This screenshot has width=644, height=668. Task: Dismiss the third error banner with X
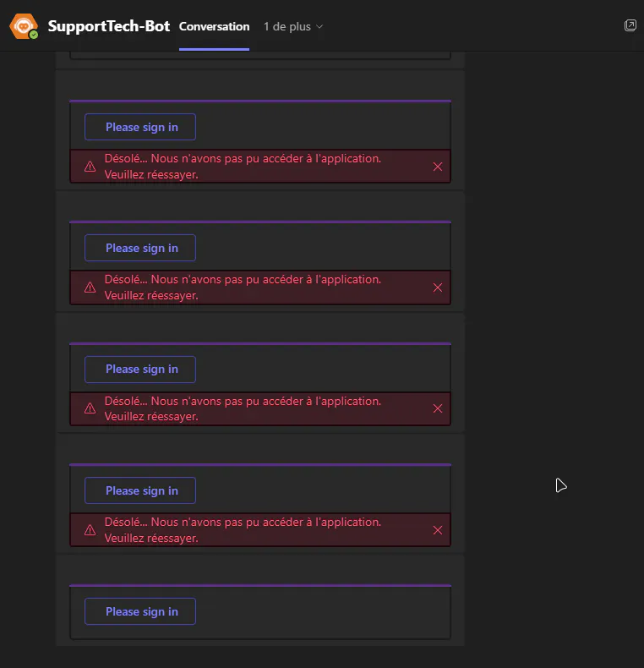[x=438, y=408]
